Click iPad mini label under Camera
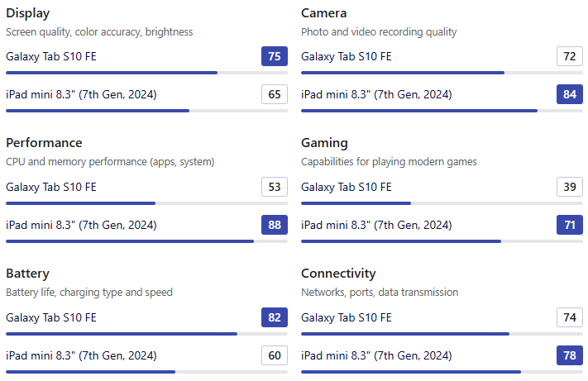Viewport: 588px width, 381px height. point(376,94)
